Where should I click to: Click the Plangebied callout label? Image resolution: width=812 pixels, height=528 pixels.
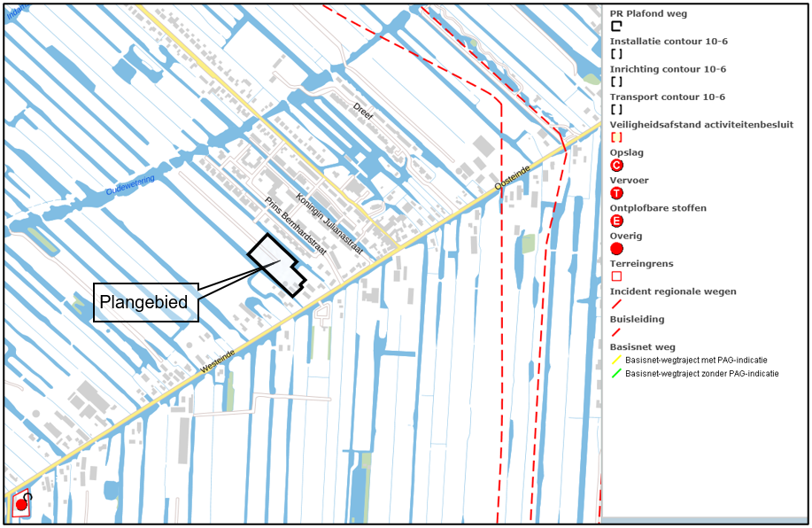point(145,302)
